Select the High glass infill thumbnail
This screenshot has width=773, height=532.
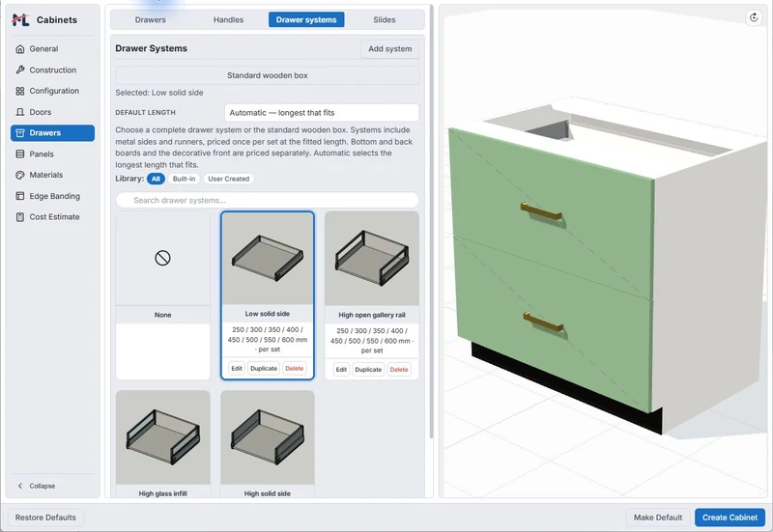pyautogui.click(x=162, y=437)
